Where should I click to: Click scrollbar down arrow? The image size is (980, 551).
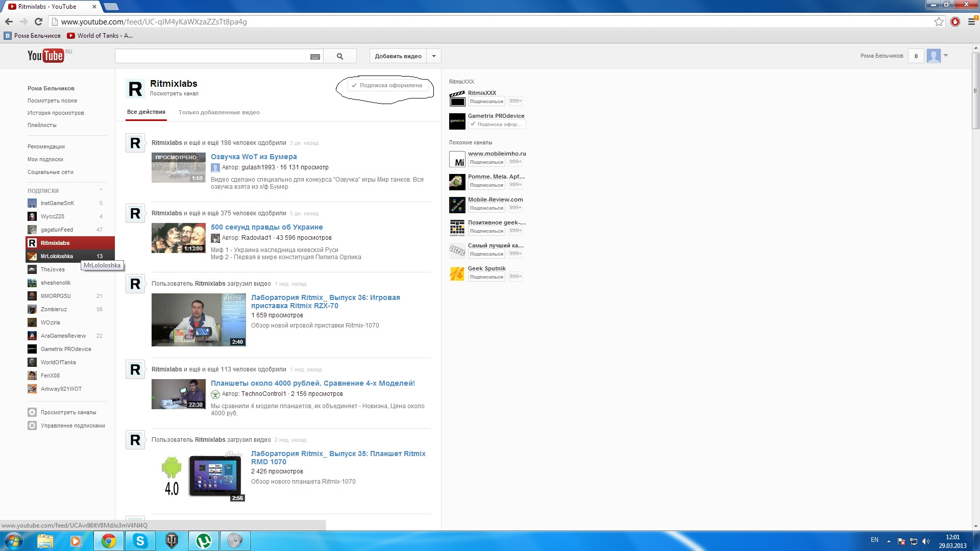click(975, 526)
